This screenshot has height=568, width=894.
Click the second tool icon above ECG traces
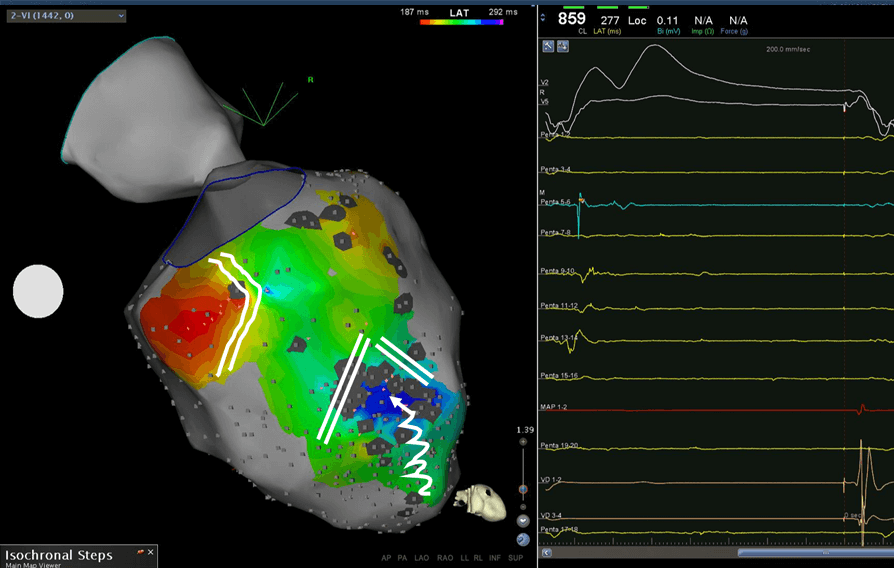[x=564, y=47]
